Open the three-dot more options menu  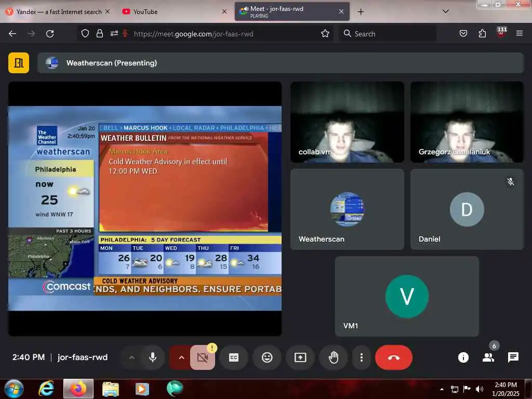pos(362,357)
